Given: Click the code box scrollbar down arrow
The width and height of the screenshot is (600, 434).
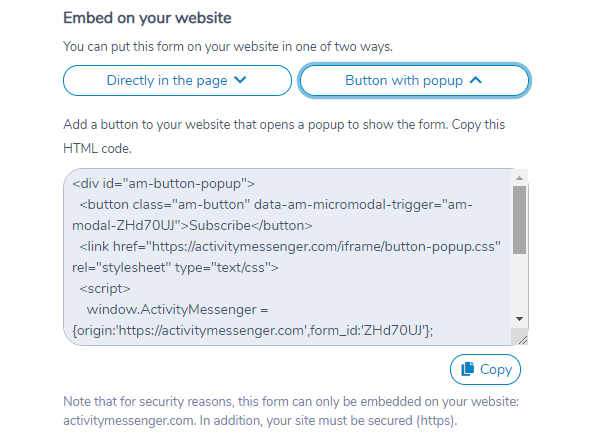Looking at the screenshot, I should pos(519,319).
